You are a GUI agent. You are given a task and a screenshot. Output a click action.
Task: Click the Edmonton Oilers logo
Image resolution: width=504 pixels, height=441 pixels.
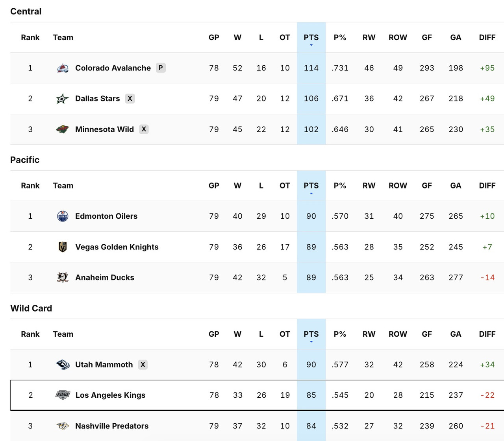click(x=62, y=216)
